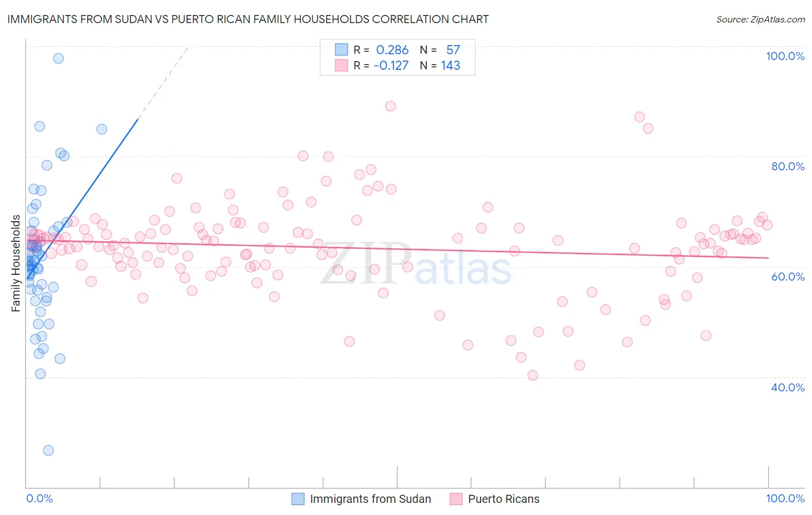Select the Puerto Ricans legend label
Screen dimensions: 812x515
[x=504, y=499]
